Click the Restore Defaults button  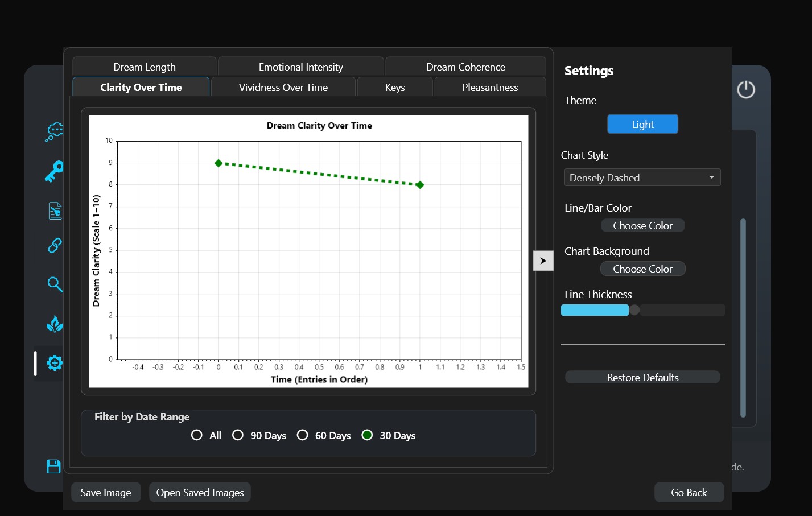click(642, 377)
